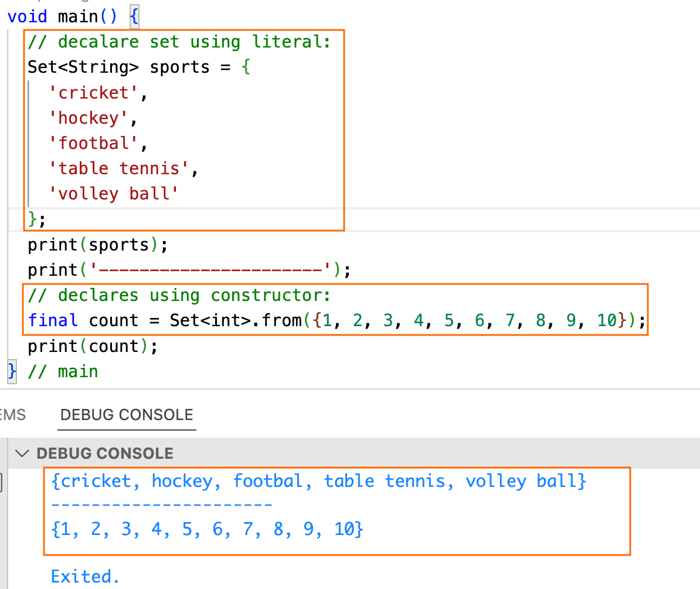
Task: Click the 'hockey' string literal
Action: click(89, 118)
